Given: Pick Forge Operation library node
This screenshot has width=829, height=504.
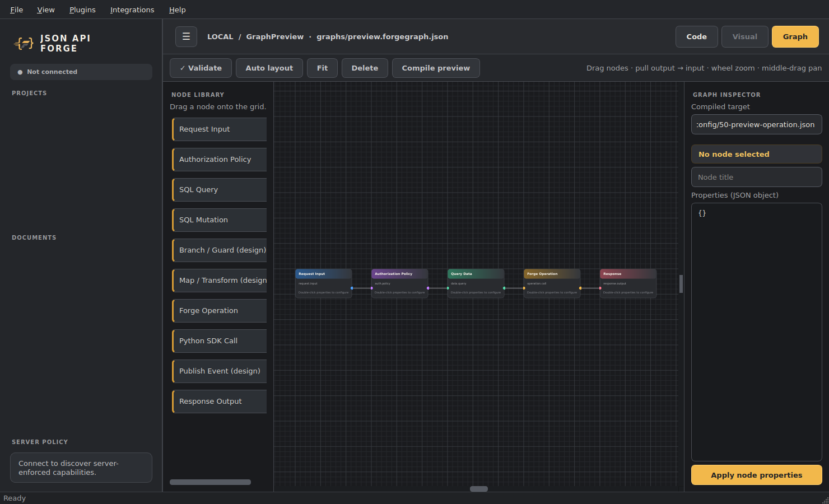Looking at the screenshot, I should point(219,311).
